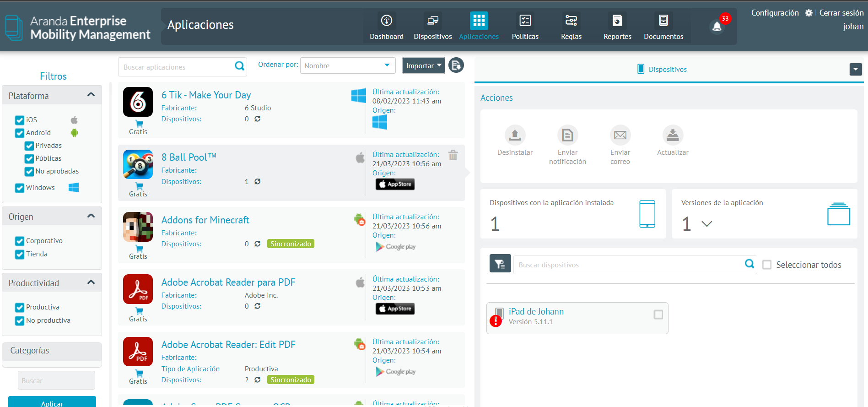Expand the Categorías section header
868x407 pixels.
click(x=52, y=352)
